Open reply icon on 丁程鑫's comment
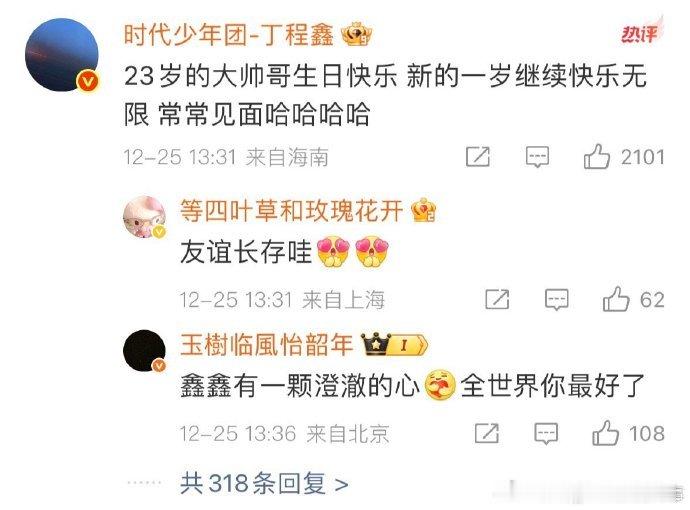The width and height of the screenshot is (690, 510). [537, 157]
